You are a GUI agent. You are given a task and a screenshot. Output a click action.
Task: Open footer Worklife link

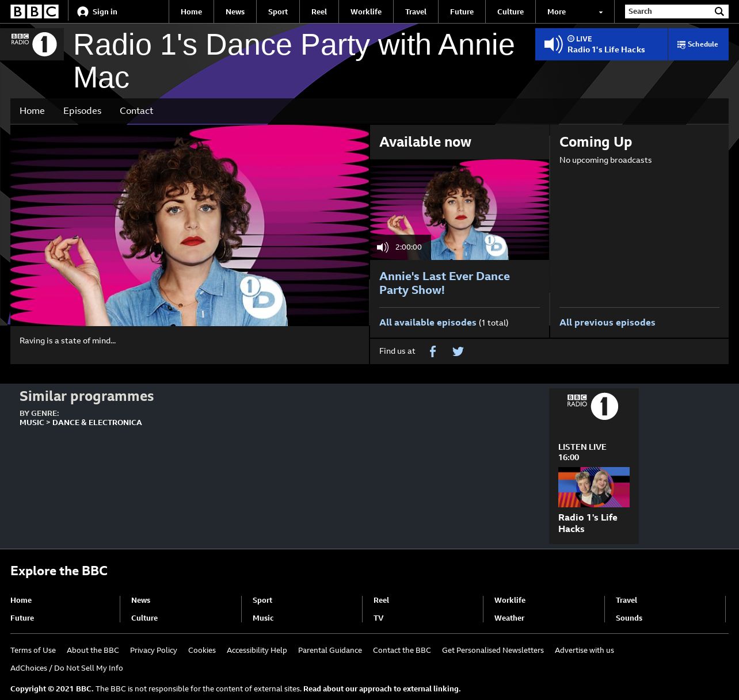(510, 600)
